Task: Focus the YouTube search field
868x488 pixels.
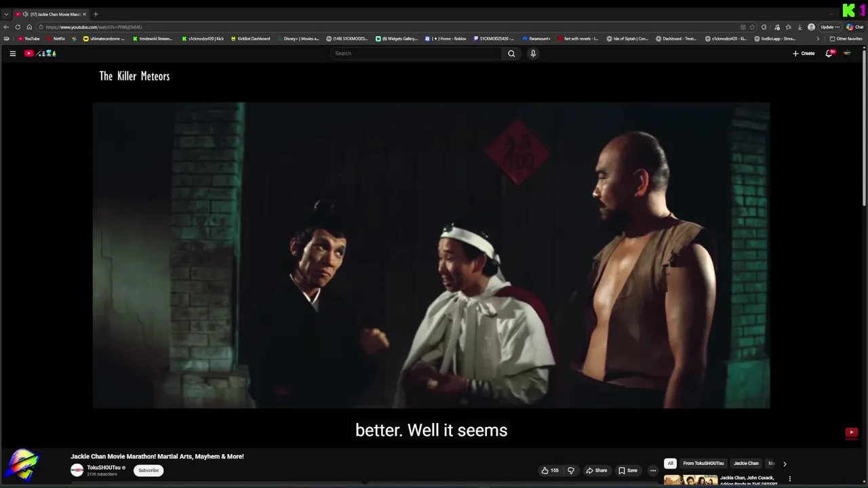Action: click(416, 54)
